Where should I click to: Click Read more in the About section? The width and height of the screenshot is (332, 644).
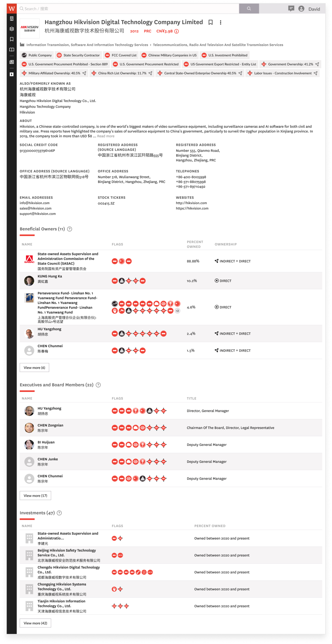click(106, 136)
